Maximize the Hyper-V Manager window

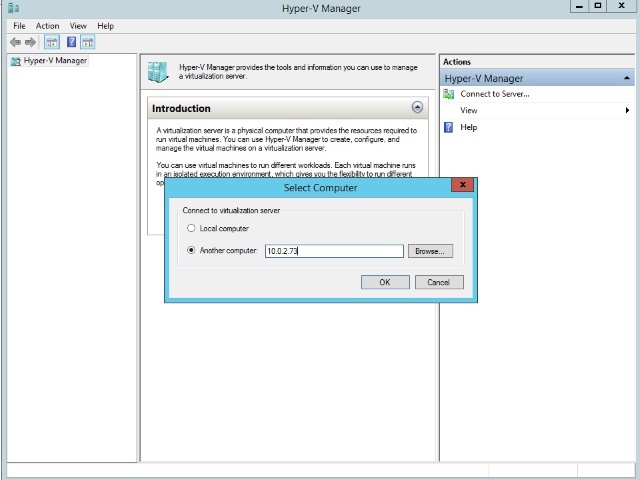pyautogui.click(x=598, y=6)
